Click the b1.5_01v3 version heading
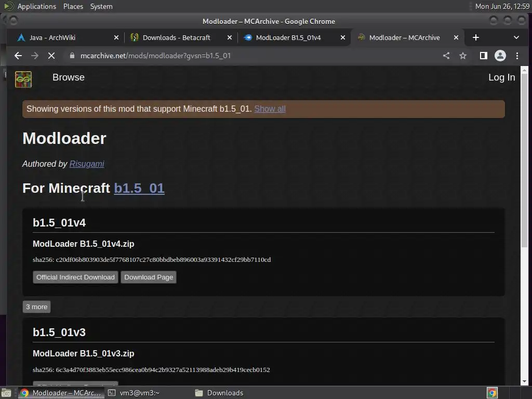This screenshot has height=399, width=532. click(59, 332)
